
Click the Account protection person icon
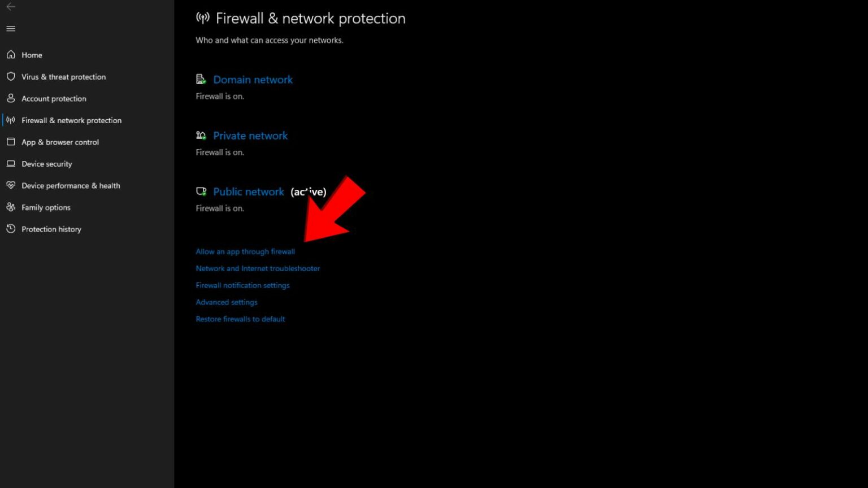[11, 98]
